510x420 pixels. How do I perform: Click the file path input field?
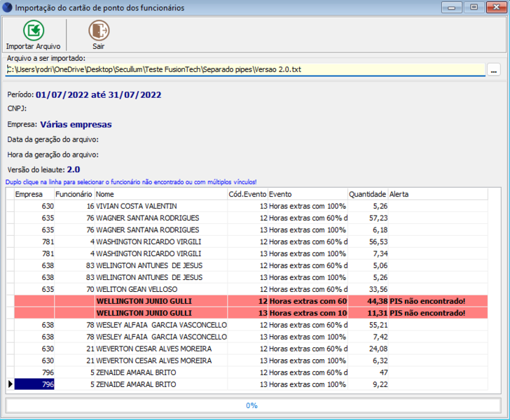tap(245, 69)
